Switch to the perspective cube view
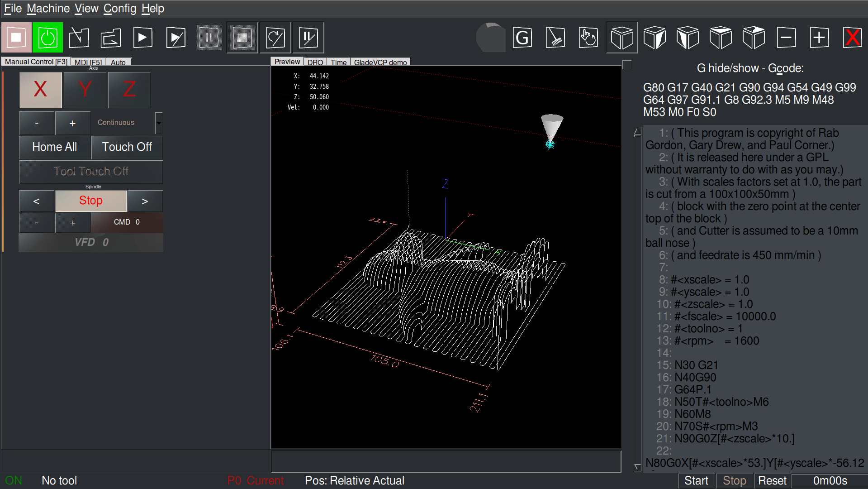The height and width of the screenshot is (489, 868). coord(621,38)
